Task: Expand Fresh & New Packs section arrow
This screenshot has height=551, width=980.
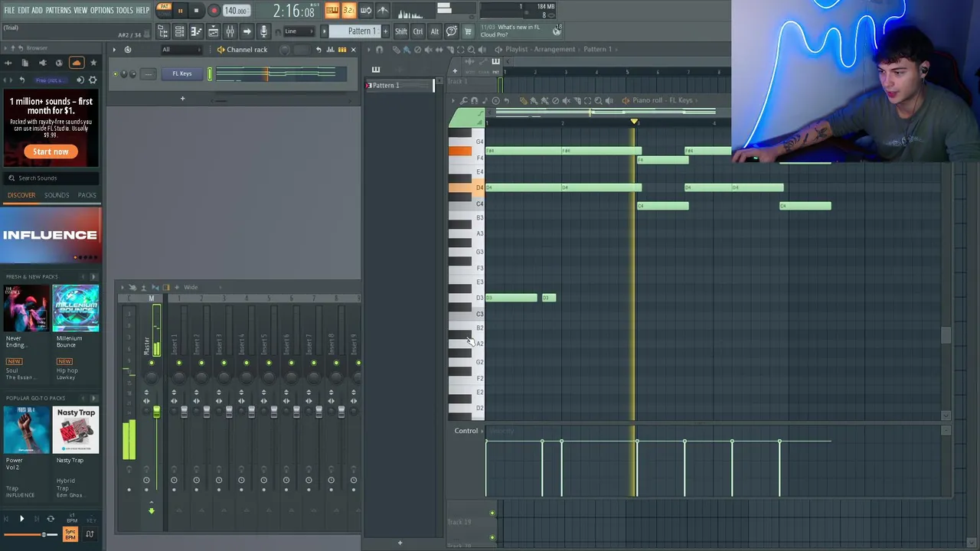Action: pos(93,276)
